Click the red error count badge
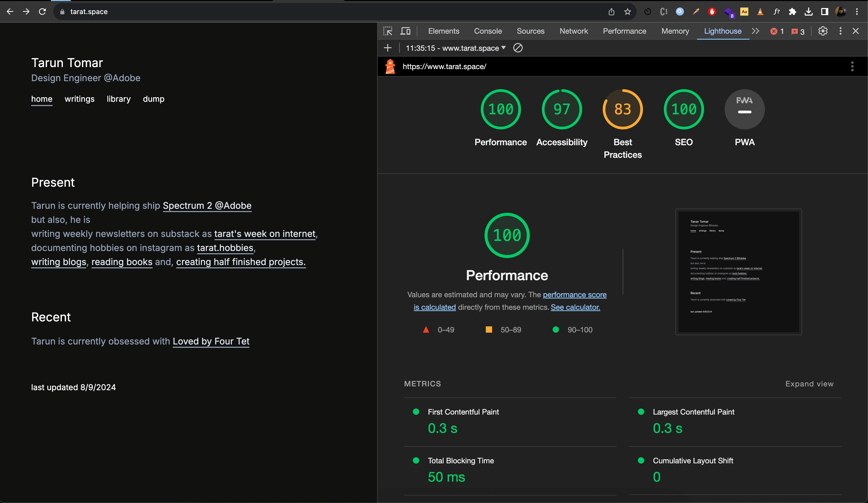The image size is (868, 503). [777, 31]
